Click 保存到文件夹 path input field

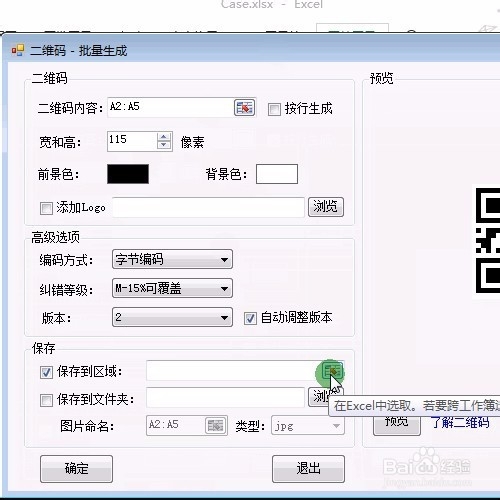click(x=225, y=397)
